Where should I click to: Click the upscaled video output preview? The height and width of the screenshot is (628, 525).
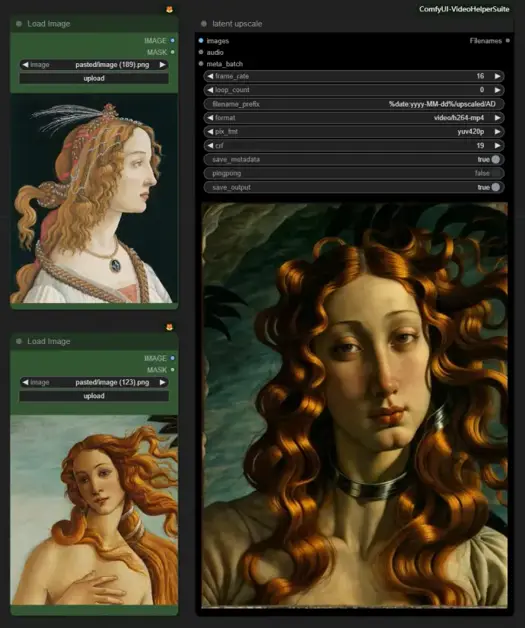pos(354,405)
